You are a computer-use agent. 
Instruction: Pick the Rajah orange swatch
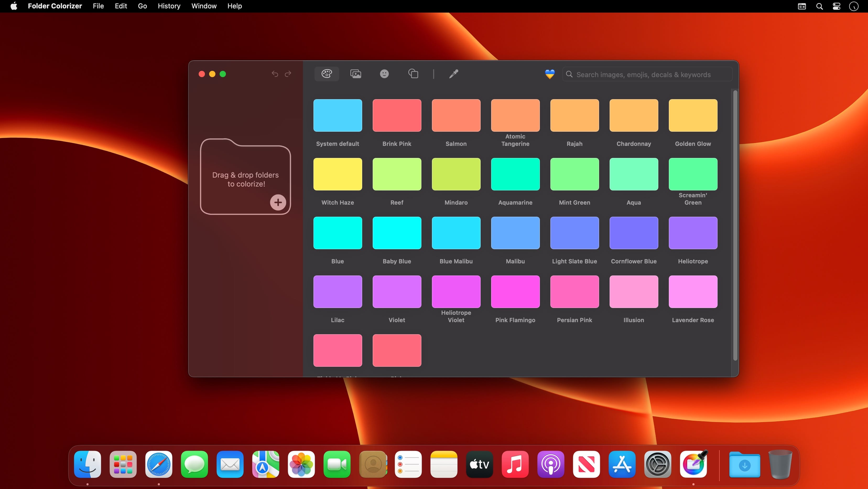574,115
